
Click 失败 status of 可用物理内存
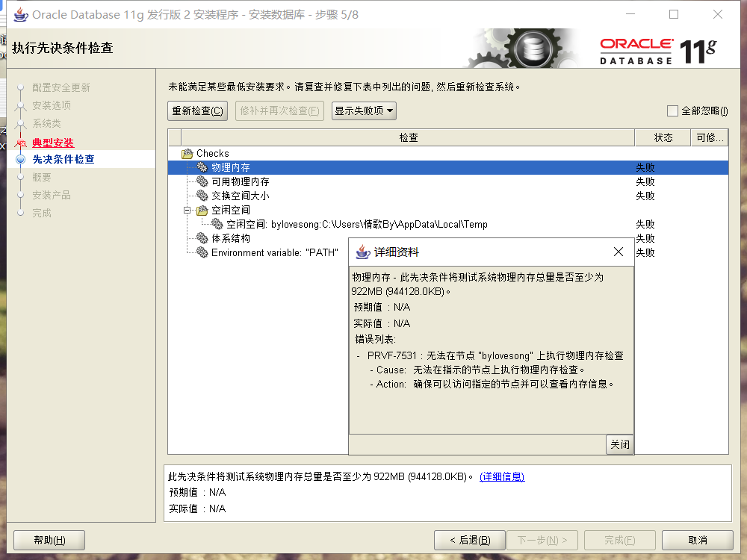click(645, 182)
